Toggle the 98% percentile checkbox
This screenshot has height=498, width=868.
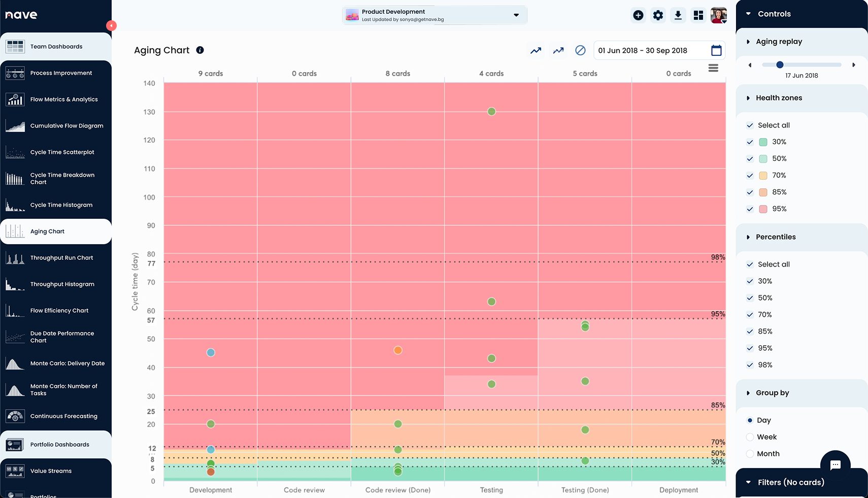point(750,365)
